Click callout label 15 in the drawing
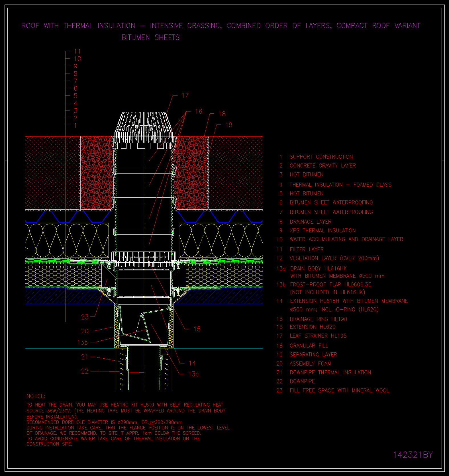The height and width of the screenshot is (476, 449). 197,329
